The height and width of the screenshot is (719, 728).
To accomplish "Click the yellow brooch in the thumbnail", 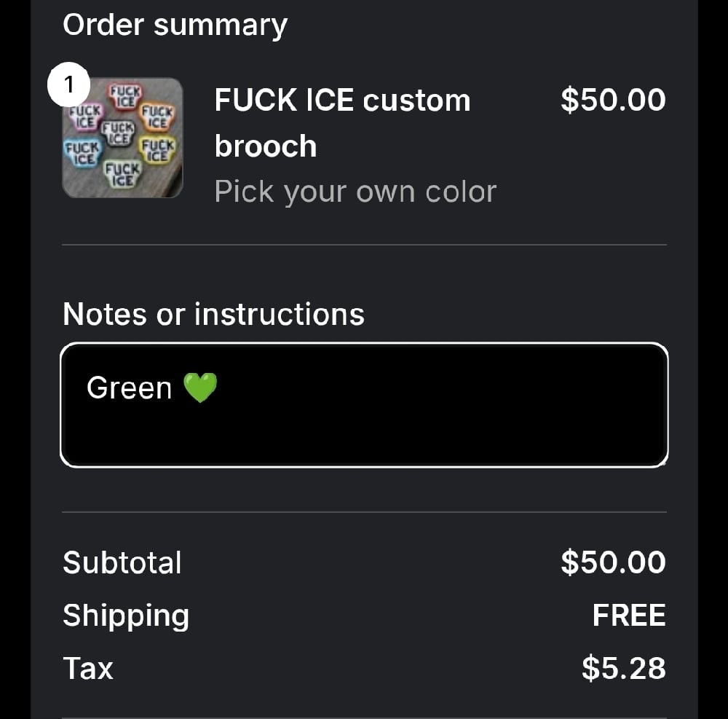I will tap(157, 149).
